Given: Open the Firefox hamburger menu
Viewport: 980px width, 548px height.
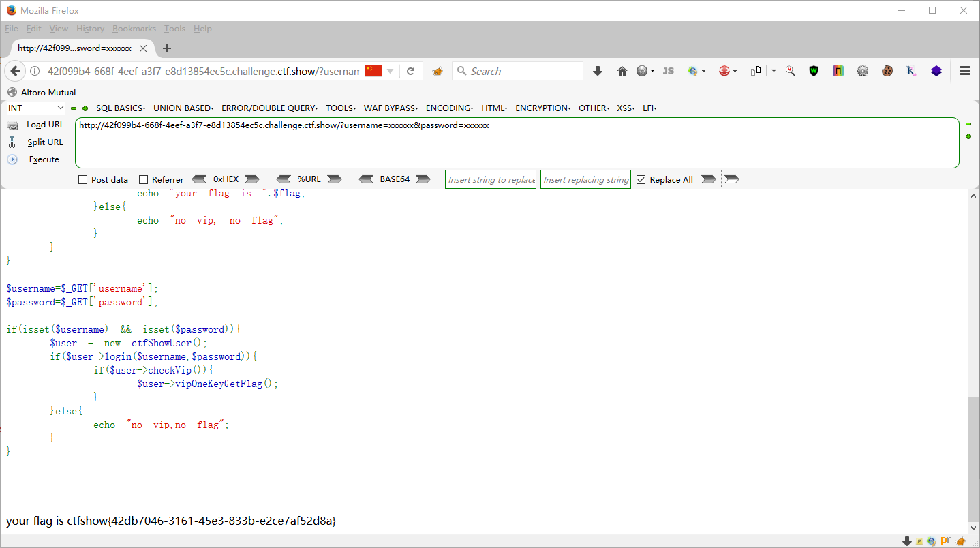Looking at the screenshot, I should [964, 71].
